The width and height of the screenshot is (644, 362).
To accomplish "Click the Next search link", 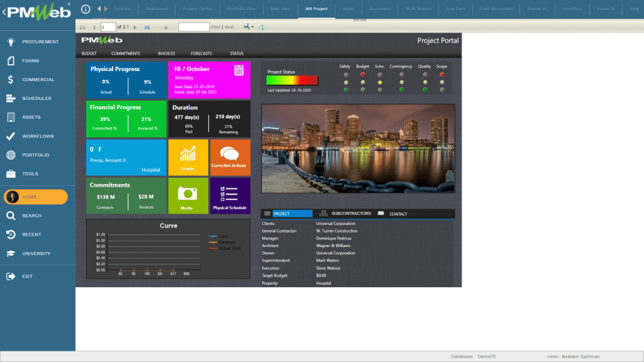I will [x=229, y=27].
